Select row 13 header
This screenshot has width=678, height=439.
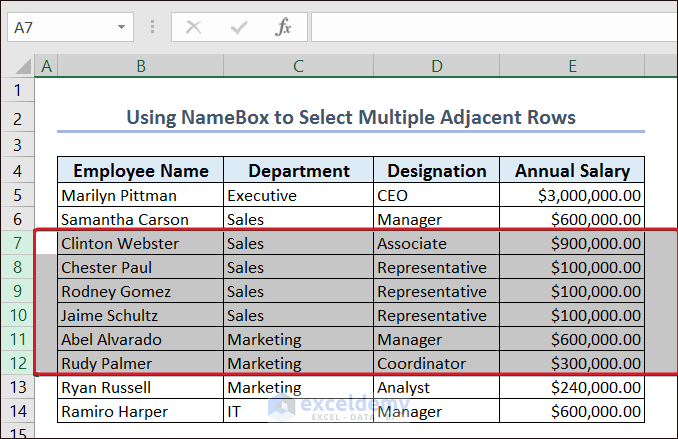[17, 387]
